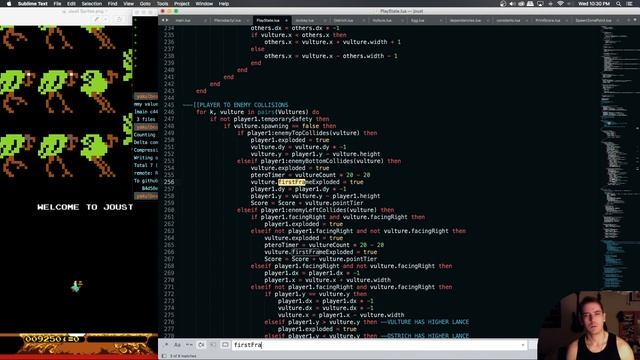Screen dimensions: 640x360
Task: Open the File menu
Action: (x=57, y=4)
